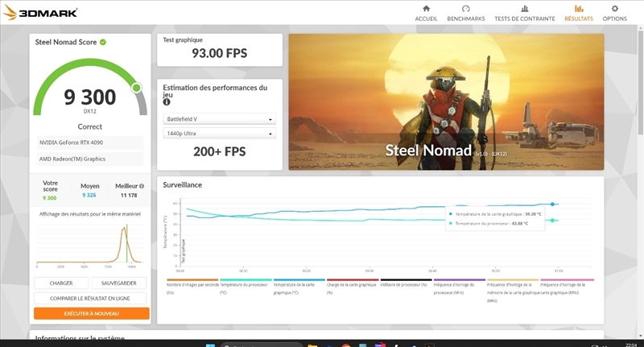Click the green knob on the score gauge
This screenshot has width=644, height=347.
136,88
